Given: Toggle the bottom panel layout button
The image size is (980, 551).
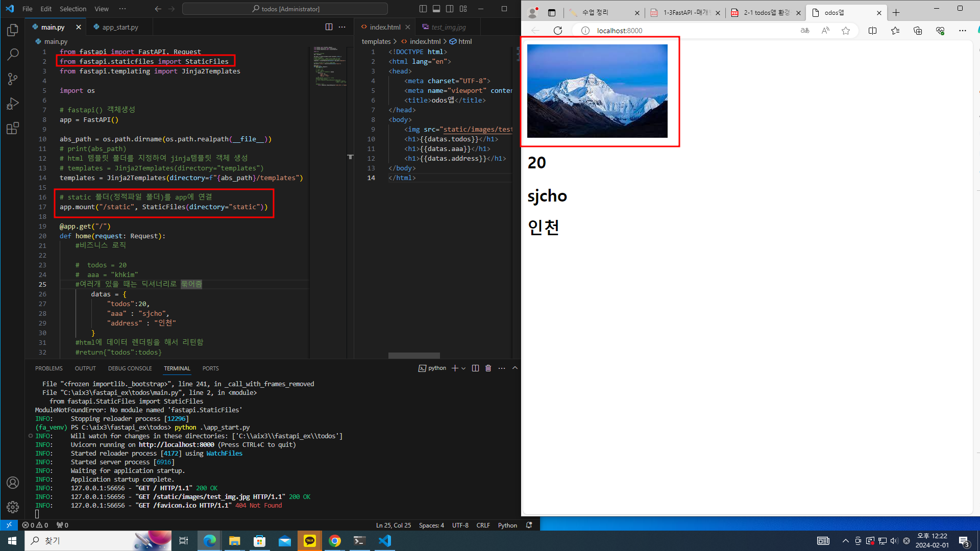Looking at the screenshot, I should [436, 9].
